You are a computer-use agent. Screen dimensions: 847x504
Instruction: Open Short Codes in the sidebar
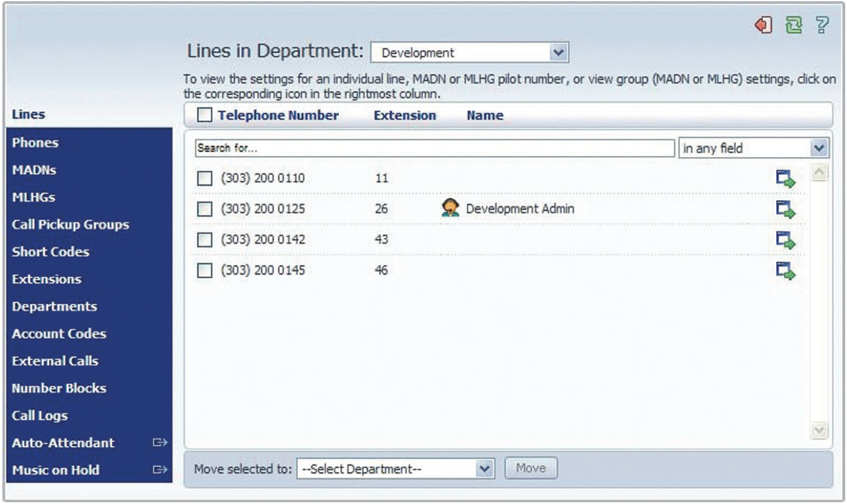[x=51, y=252]
